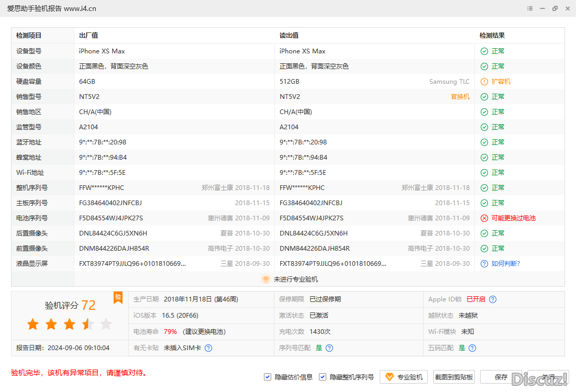Click the orange 官换机 label
This screenshot has width=576, height=392.
[x=460, y=97]
